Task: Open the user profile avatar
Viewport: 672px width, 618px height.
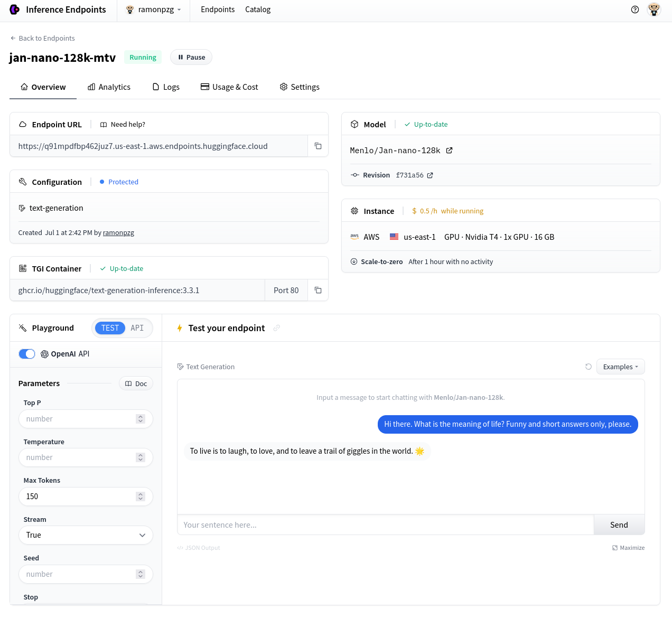Action: pyautogui.click(x=654, y=10)
